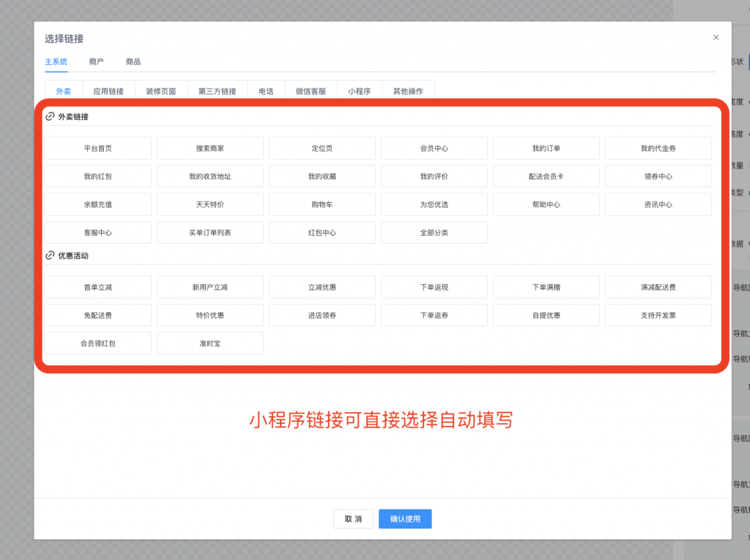Viewport: 750px width, 560px height.
Task: Select the 我的订单 link option
Action: tap(546, 148)
